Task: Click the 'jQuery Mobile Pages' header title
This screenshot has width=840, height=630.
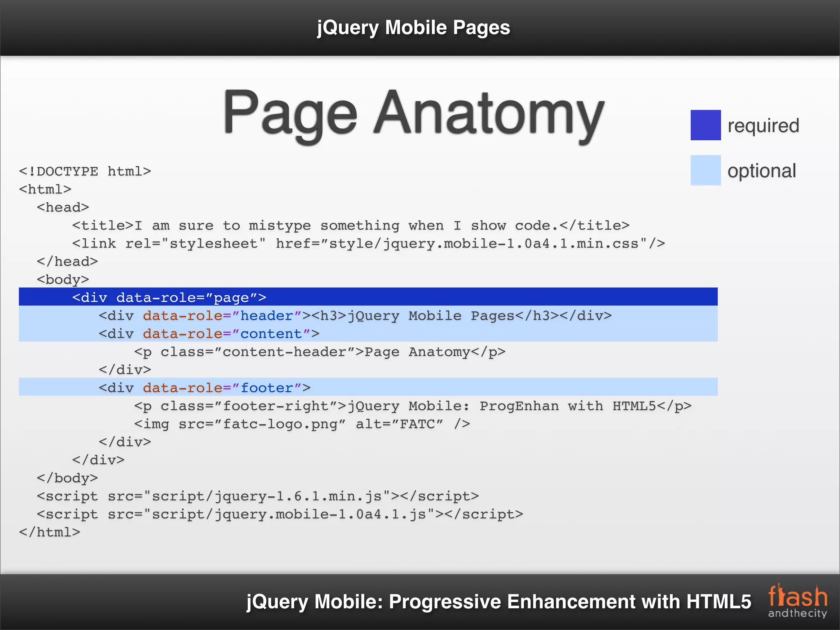Action: click(x=413, y=27)
